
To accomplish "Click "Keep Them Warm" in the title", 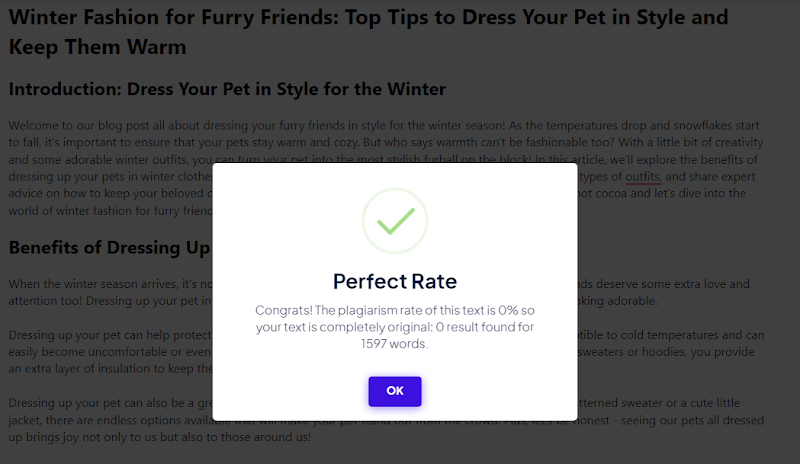I will pyautogui.click(x=96, y=46).
